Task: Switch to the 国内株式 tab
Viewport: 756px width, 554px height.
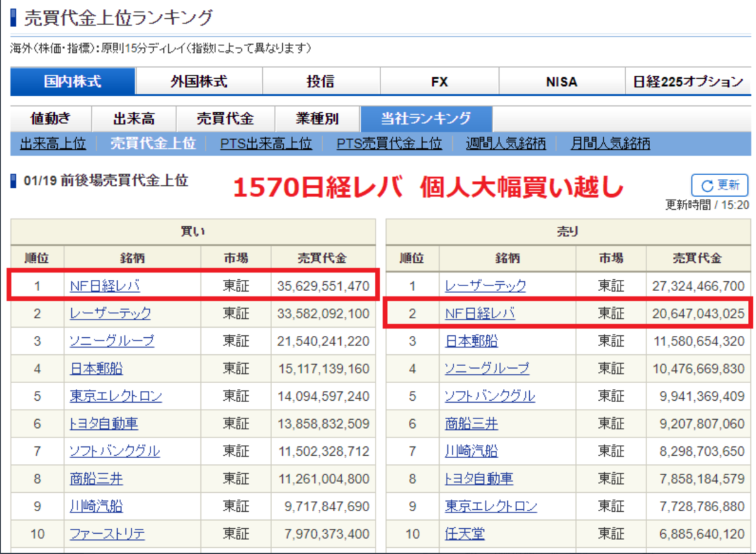Action: pos(73,81)
